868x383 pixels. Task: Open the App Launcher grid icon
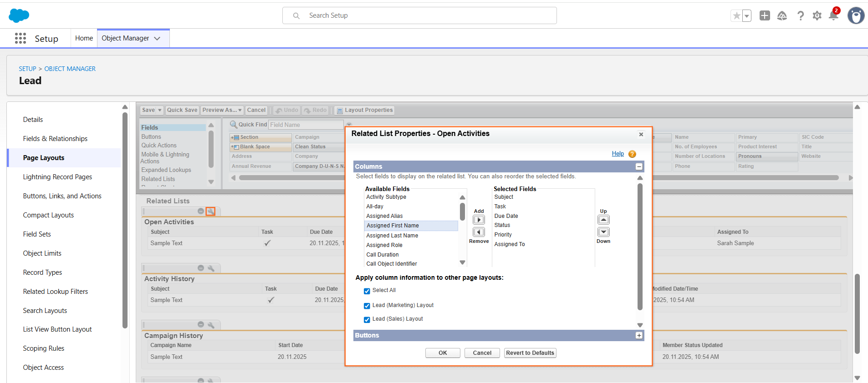tap(20, 38)
